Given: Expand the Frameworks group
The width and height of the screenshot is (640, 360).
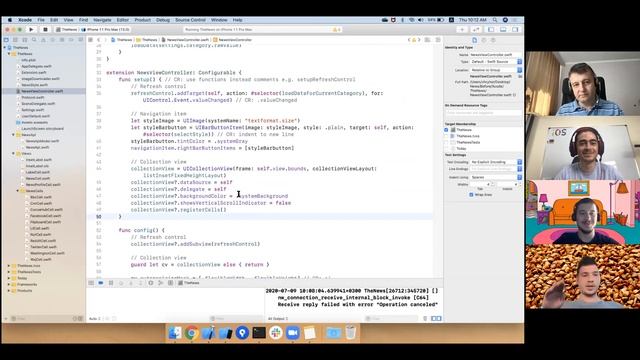Looking at the screenshot, I should pos(9,284).
